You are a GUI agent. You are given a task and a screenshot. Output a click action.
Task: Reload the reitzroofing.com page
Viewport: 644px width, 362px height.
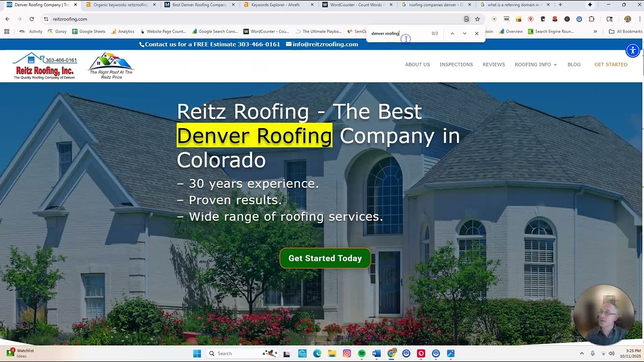[31, 19]
